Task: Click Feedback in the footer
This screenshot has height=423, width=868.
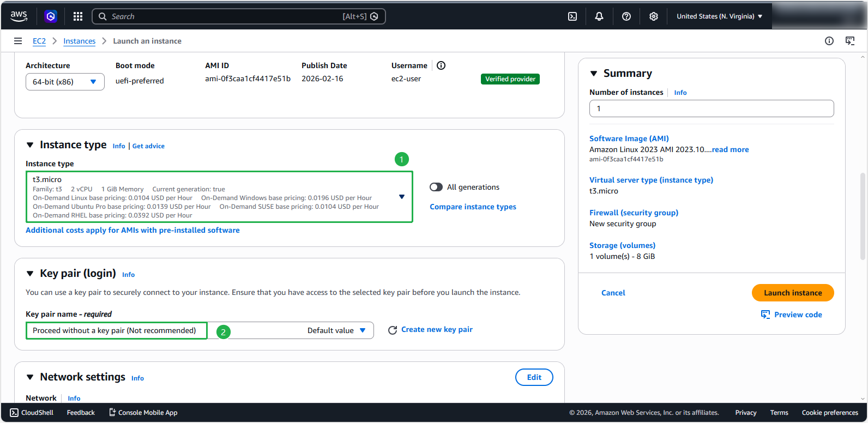Action: pyautogui.click(x=81, y=413)
